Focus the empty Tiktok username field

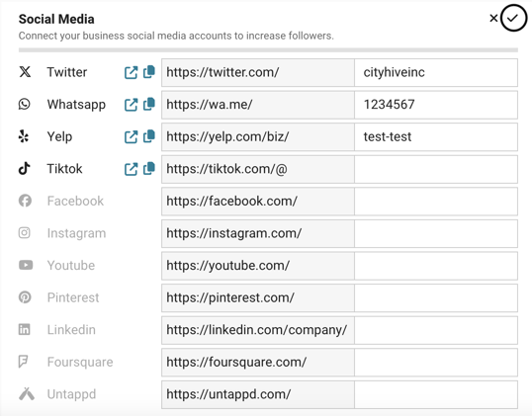[x=436, y=169]
